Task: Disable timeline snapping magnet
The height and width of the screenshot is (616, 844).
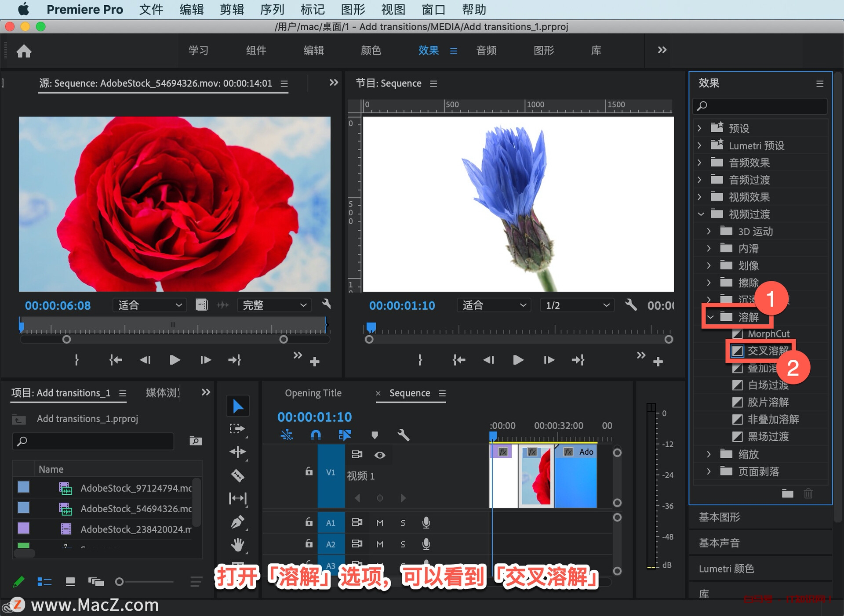Action: point(316,435)
